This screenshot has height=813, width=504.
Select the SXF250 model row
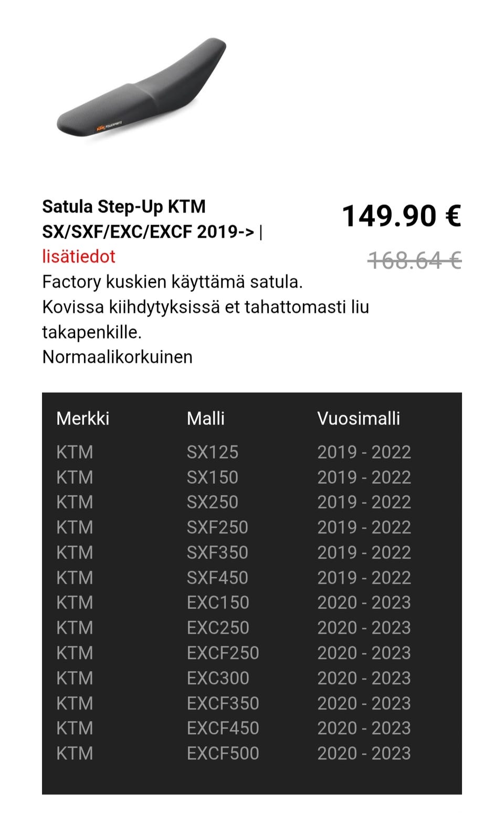tap(217, 527)
